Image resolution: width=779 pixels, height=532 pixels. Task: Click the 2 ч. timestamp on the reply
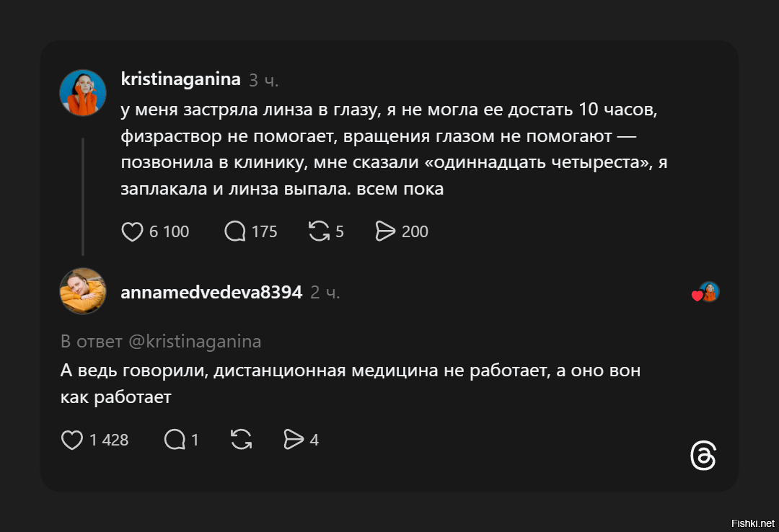tap(325, 293)
